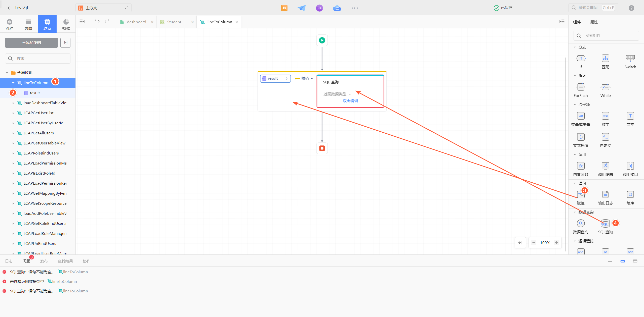Open the 主分支 branch selector
This screenshot has height=317, width=644.
[x=103, y=8]
